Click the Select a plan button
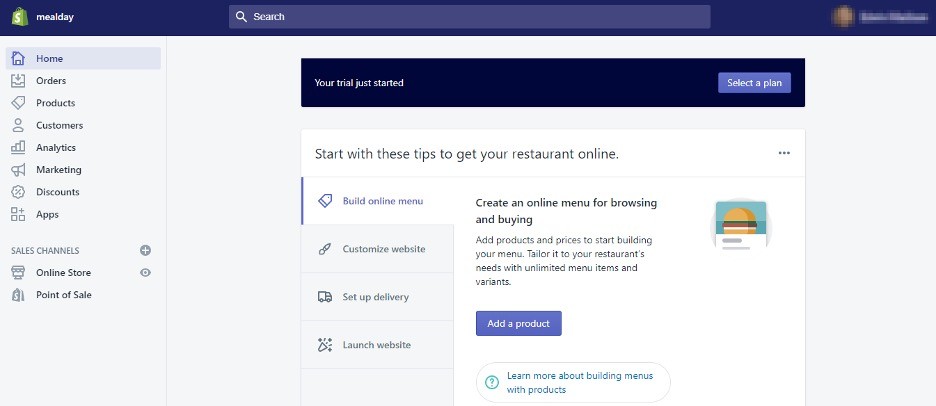 755,83
